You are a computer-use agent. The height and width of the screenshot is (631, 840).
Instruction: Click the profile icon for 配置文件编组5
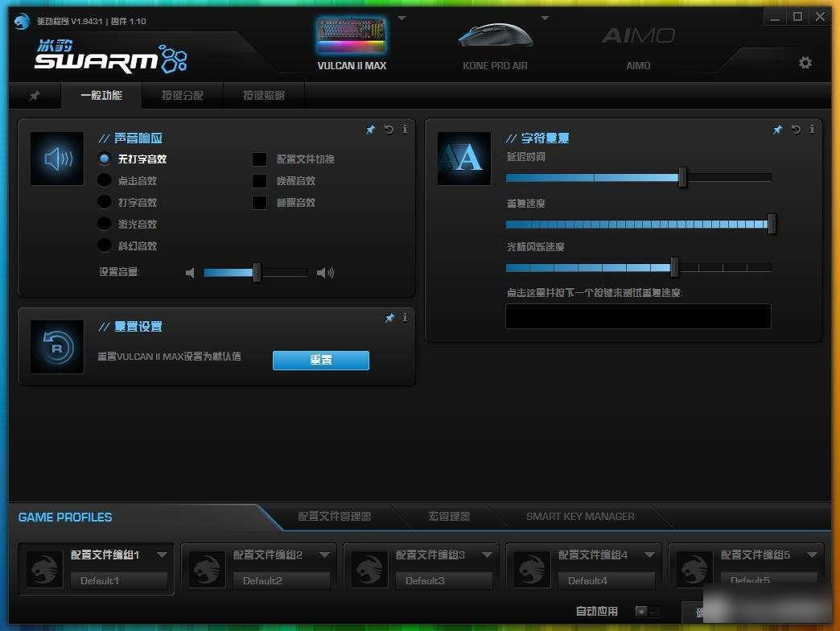point(695,569)
